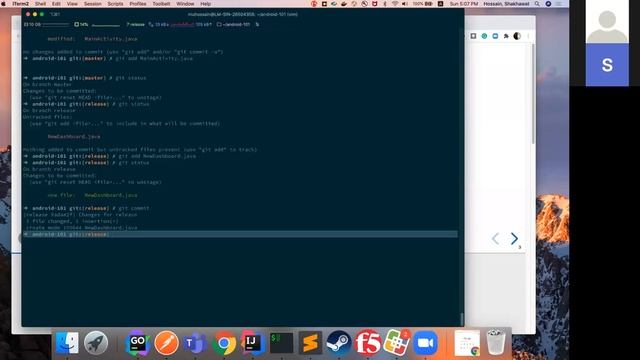Open Spotlight search in the menu bar
The height and width of the screenshot is (360, 640).
[537, 4]
